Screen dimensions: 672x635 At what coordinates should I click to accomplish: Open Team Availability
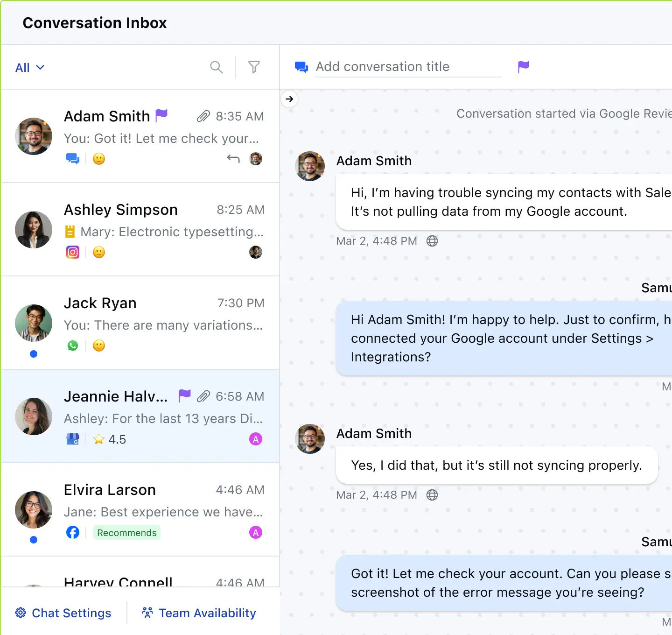click(199, 613)
